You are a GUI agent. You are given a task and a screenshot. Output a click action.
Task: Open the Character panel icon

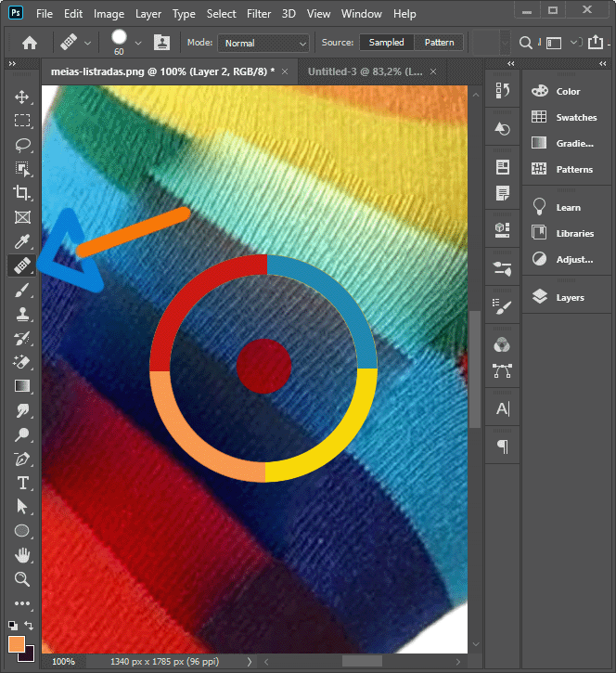[x=502, y=408]
